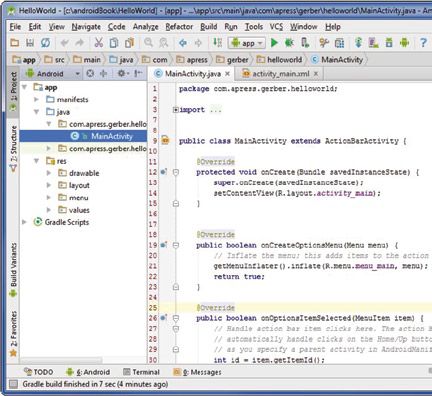This screenshot has width=432, height=396.
Task: Open the Build menu
Action: (x=209, y=27)
